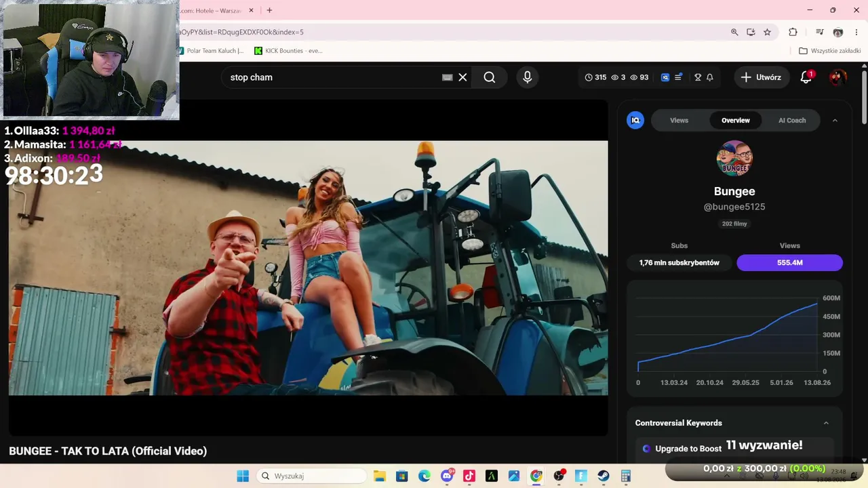Click the @bungee5125 channel handle
The image size is (868, 488).
734,207
